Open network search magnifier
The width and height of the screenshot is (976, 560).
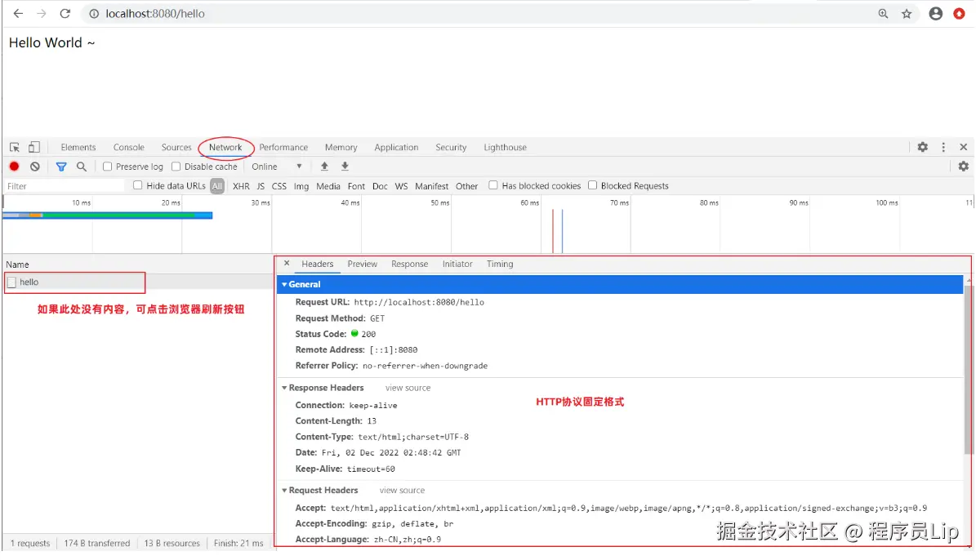click(82, 167)
